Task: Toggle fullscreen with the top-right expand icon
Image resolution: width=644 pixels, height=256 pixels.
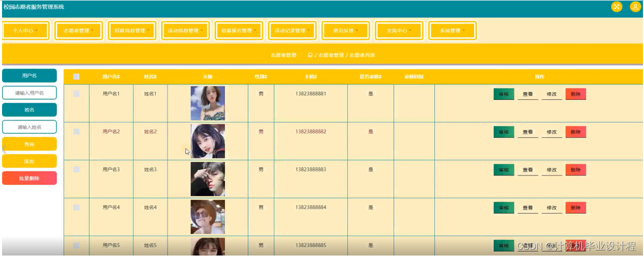Action: tap(616, 7)
